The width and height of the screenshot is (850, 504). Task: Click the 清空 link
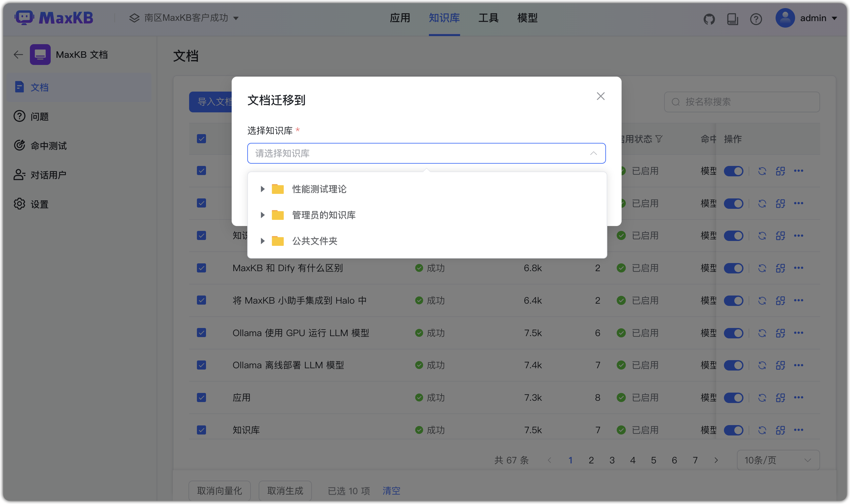point(391,491)
